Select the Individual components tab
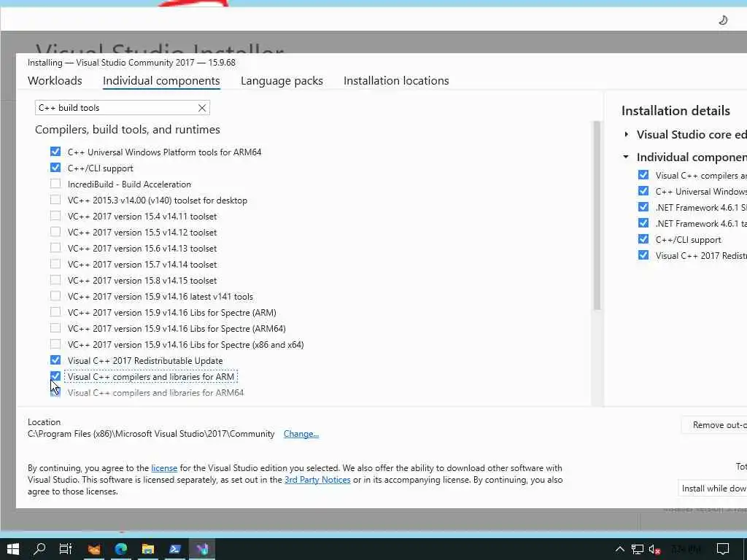This screenshot has width=747, height=560. click(x=161, y=80)
